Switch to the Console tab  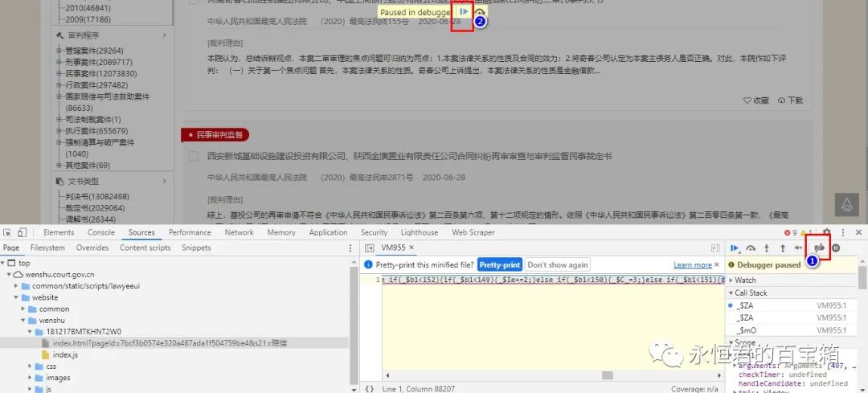[101, 232]
